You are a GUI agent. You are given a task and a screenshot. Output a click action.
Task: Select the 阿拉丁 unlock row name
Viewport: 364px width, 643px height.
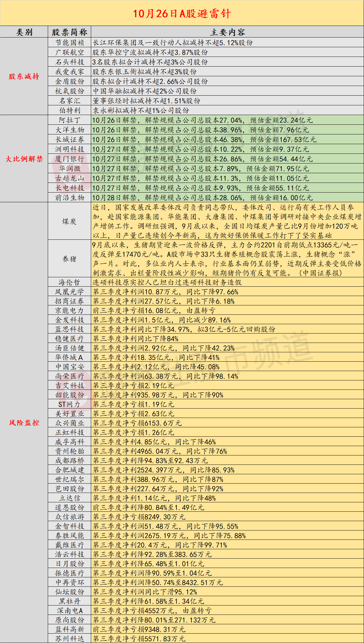[70, 120]
